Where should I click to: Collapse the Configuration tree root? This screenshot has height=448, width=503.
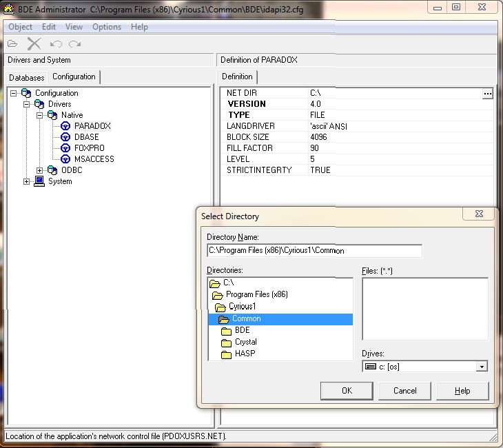[x=13, y=93]
